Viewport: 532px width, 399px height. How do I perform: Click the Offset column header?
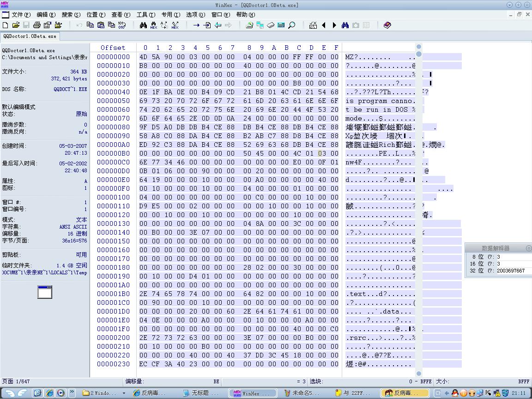coord(113,48)
